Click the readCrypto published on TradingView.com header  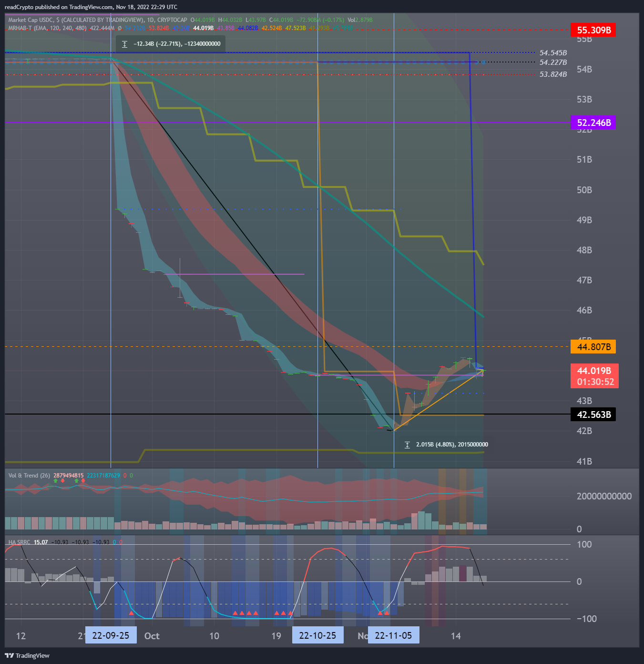pos(91,7)
